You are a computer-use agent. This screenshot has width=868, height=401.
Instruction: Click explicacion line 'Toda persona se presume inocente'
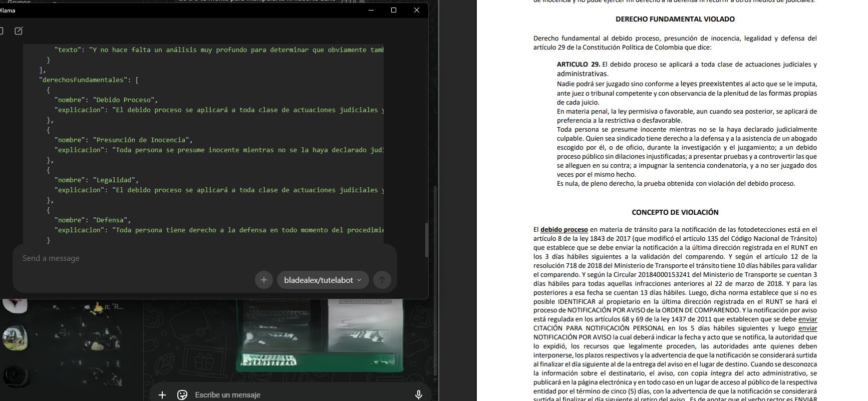(x=219, y=150)
